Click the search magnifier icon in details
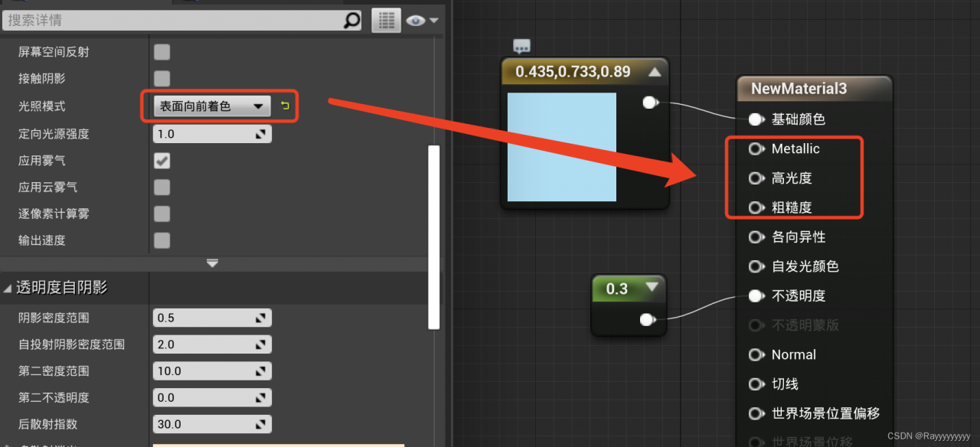980x447 pixels. tap(351, 21)
